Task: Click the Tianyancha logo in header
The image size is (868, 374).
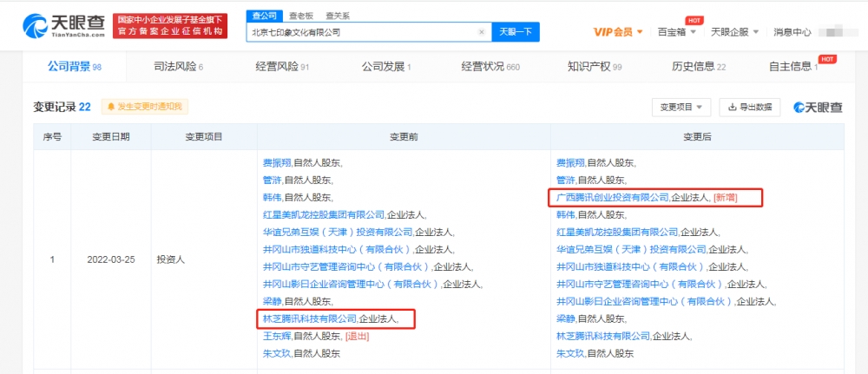Action: tap(63, 25)
